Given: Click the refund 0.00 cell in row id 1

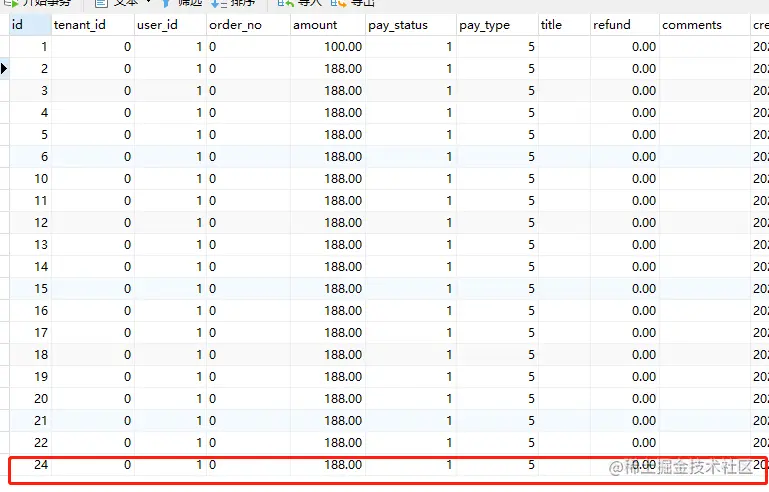Looking at the screenshot, I should click(x=625, y=47).
